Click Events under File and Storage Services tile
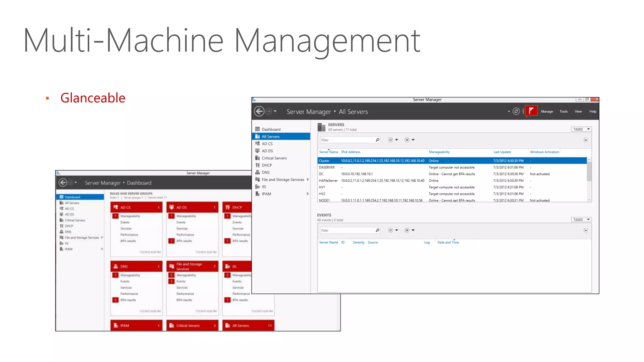The width and height of the screenshot is (644, 362). click(181, 281)
